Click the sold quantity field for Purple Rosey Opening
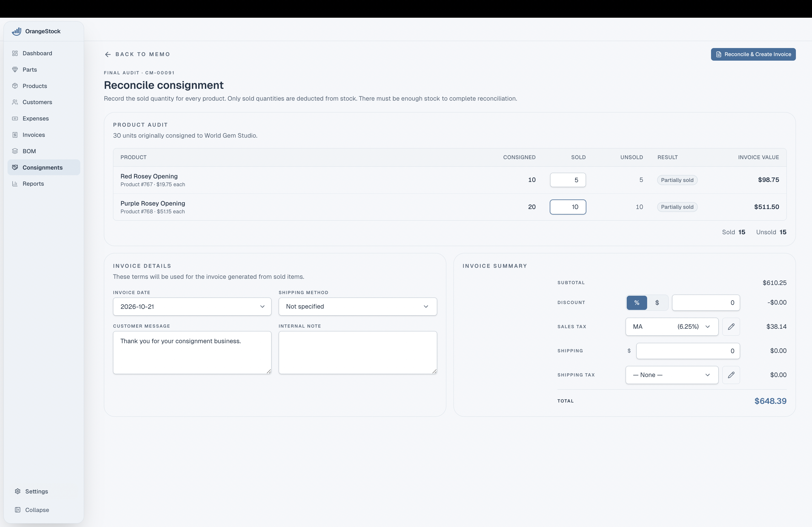The image size is (812, 527). click(x=568, y=207)
